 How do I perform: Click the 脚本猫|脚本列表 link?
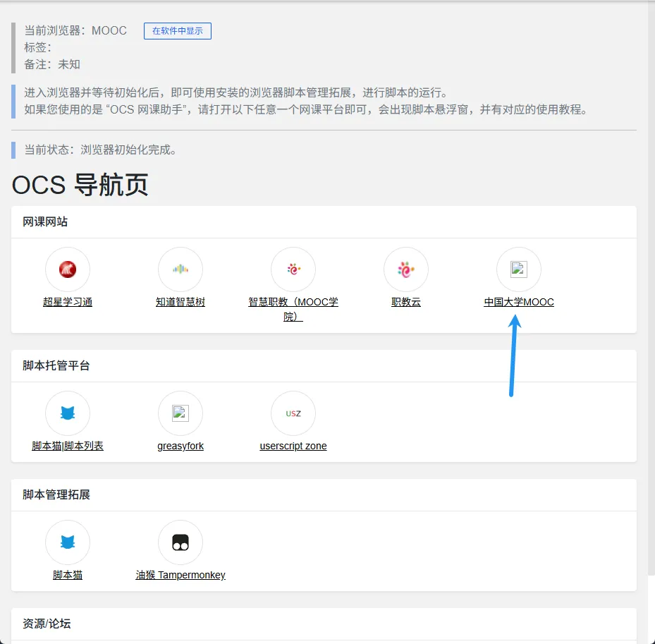pyautogui.click(x=68, y=446)
